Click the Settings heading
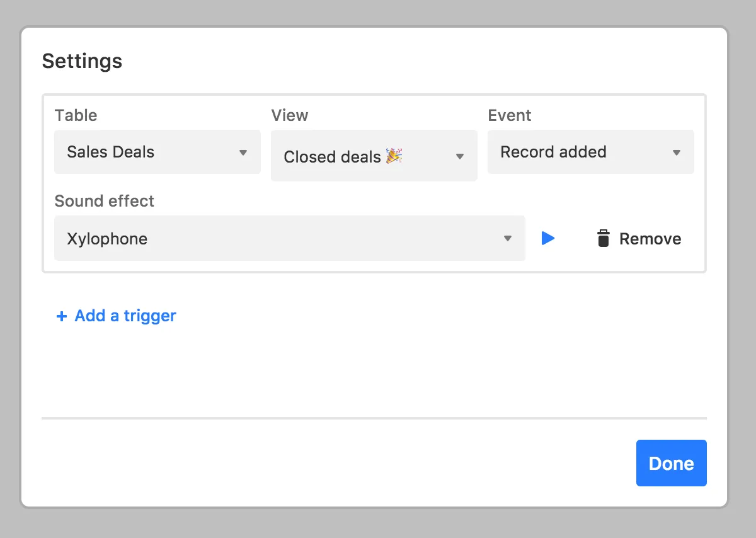The image size is (756, 538). point(82,61)
